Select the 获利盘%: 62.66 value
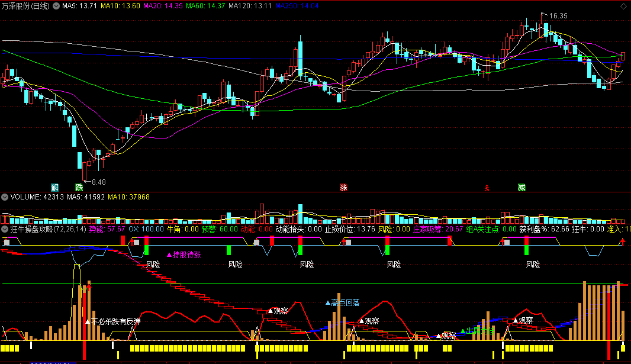The image size is (631, 364). 544,229
